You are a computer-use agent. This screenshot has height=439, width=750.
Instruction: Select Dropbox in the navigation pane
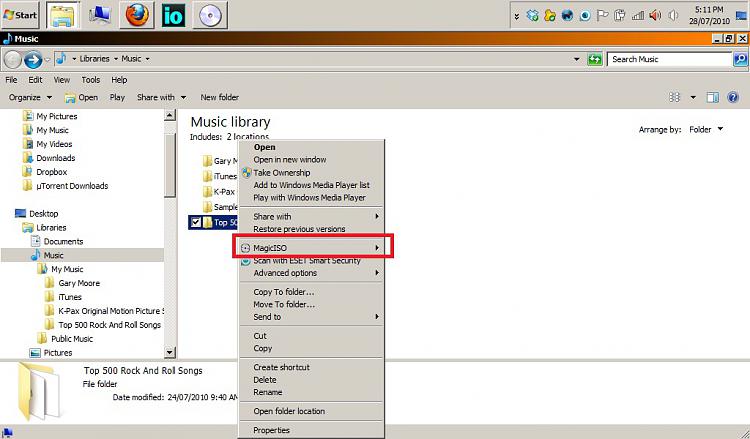click(x=52, y=172)
